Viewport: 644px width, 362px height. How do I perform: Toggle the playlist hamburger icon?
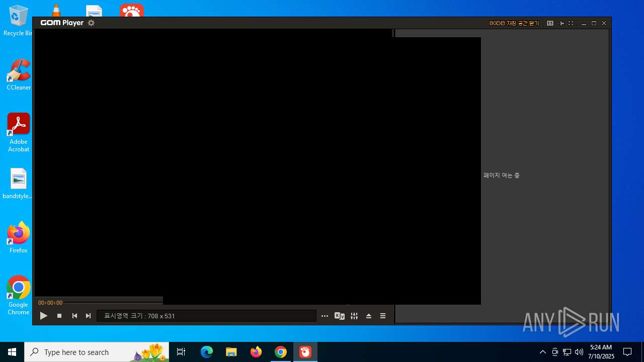pyautogui.click(x=383, y=316)
